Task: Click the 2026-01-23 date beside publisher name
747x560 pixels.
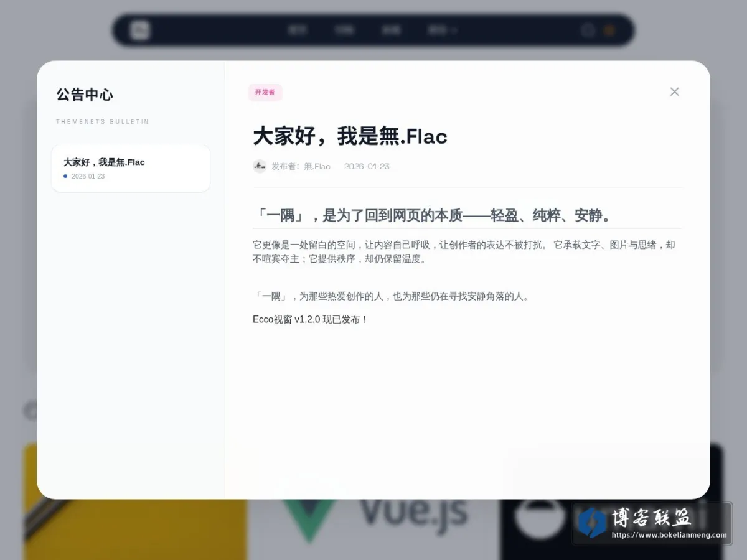Action: (x=367, y=166)
